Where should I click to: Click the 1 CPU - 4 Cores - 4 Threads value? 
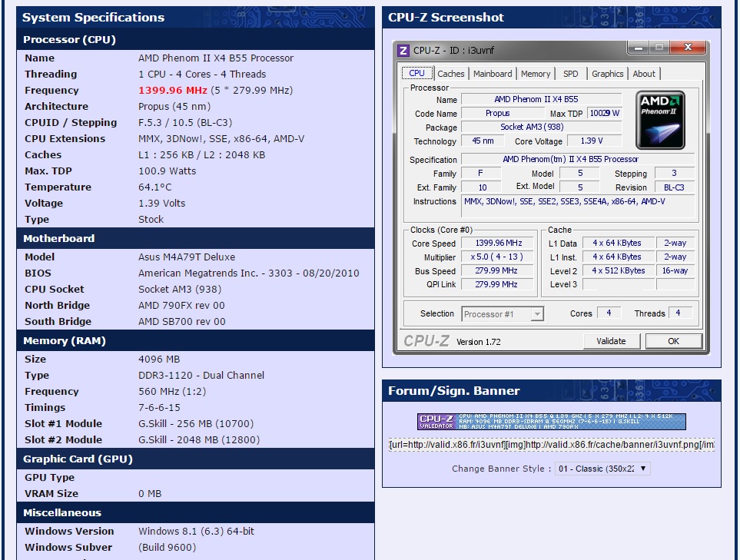(x=202, y=74)
